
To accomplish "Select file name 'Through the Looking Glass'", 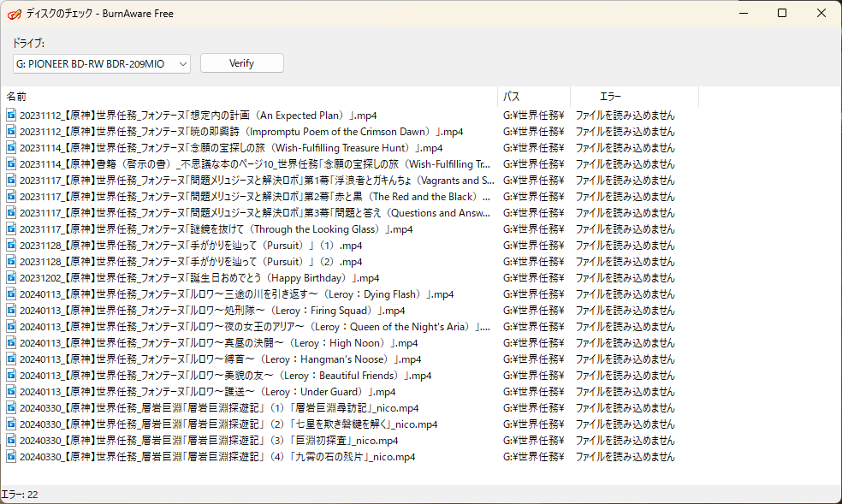I will coord(216,229).
